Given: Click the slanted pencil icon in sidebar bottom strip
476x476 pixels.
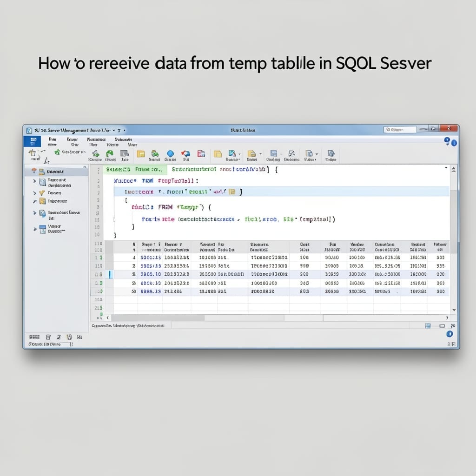Looking at the screenshot, I should [x=59, y=337].
